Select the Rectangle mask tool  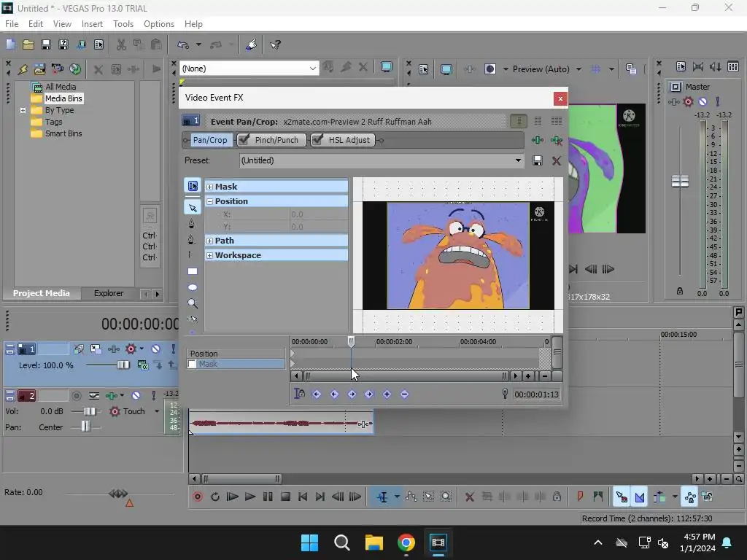[193, 271]
